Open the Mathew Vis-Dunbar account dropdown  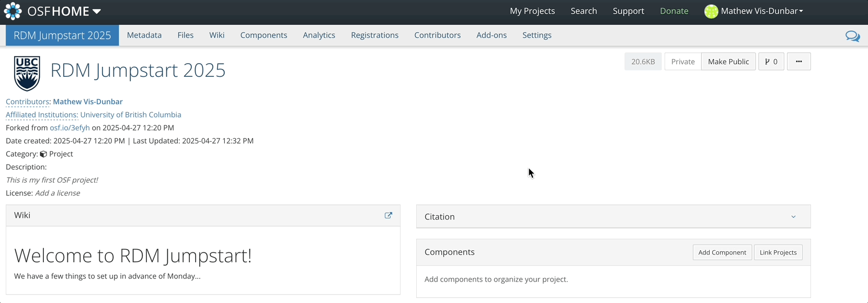(761, 11)
